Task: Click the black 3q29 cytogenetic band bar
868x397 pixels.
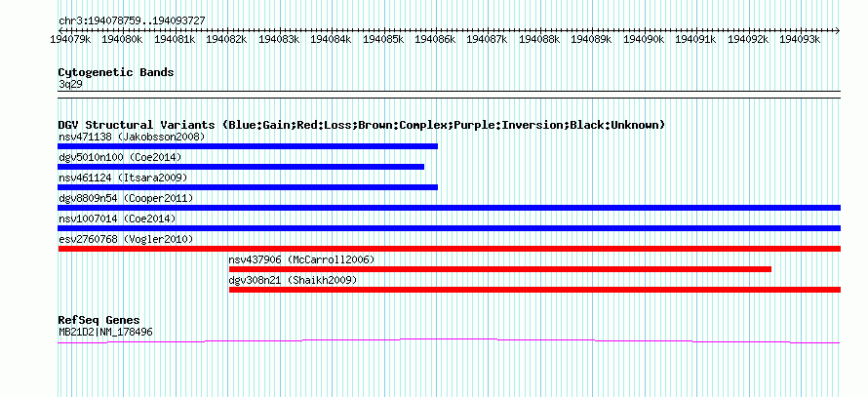Action: [449, 95]
